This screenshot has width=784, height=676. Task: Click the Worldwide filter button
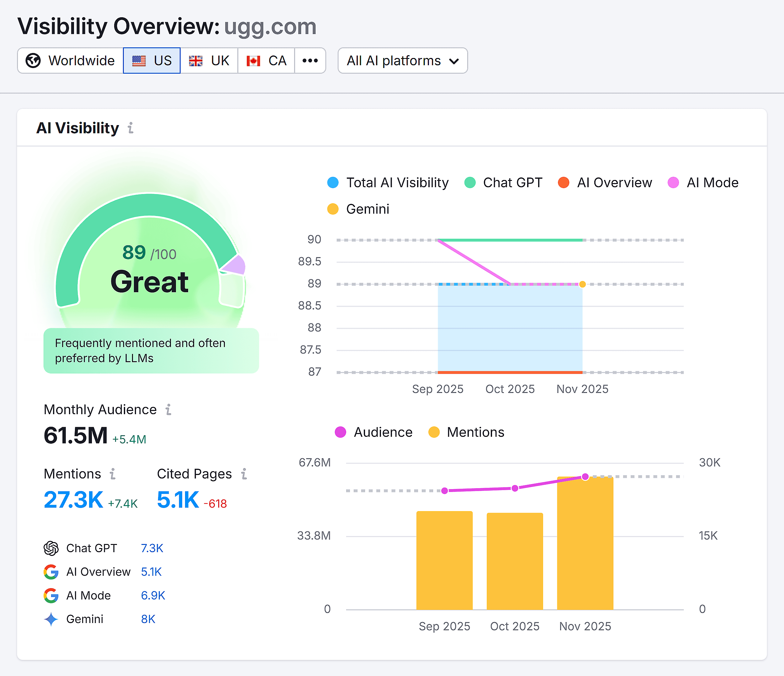tap(70, 61)
